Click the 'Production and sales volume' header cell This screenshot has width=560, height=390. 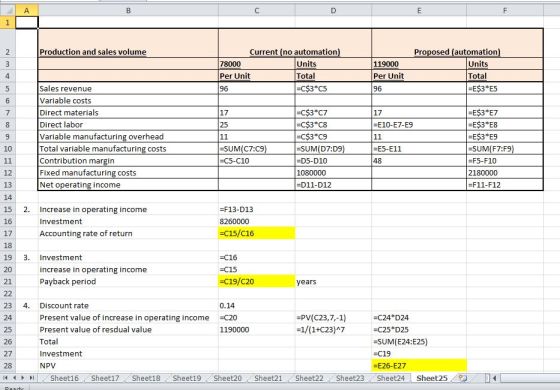pyautogui.click(x=128, y=43)
